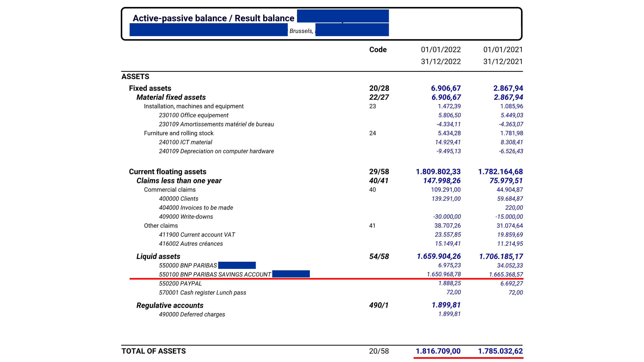This screenshot has width=644, height=362.
Task: Select value 15.149,41
Action: (x=448, y=244)
